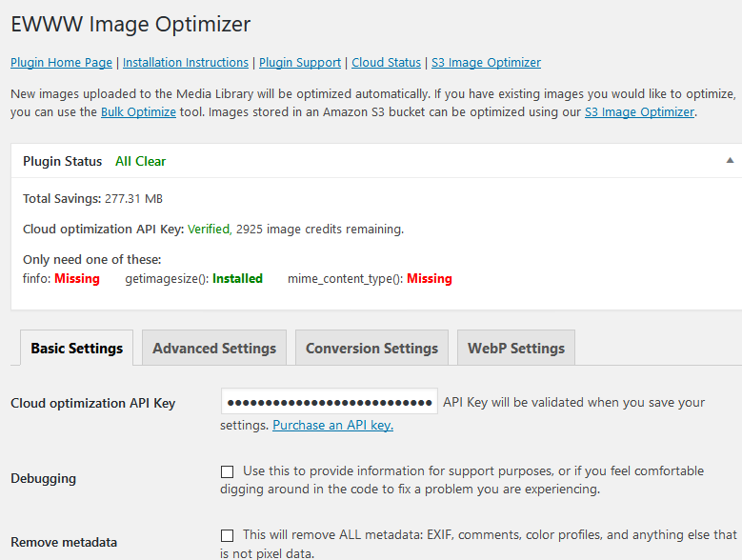Switch to the Conversion Settings tab

pyautogui.click(x=371, y=349)
